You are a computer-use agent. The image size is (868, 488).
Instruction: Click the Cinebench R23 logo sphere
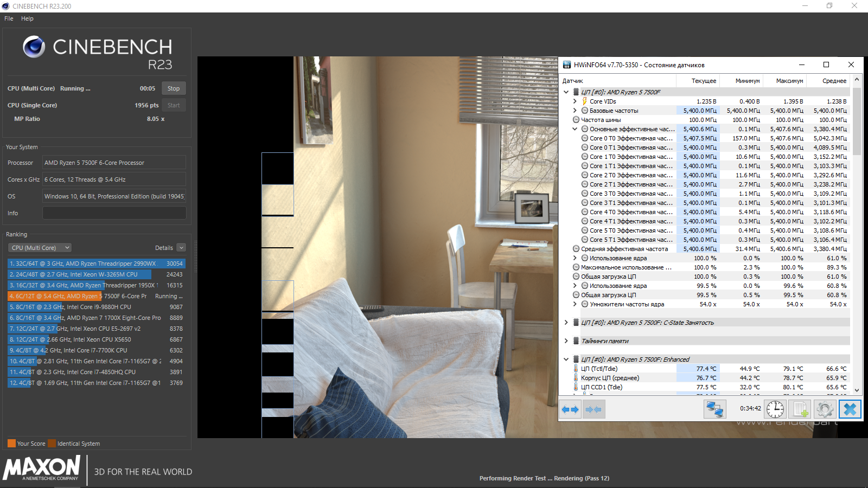pyautogui.click(x=34, y=47)
